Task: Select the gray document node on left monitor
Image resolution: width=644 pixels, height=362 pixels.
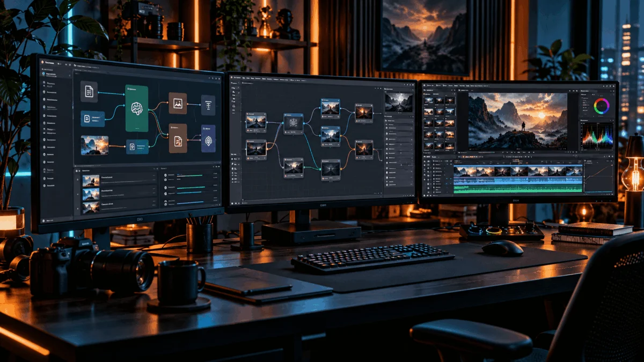Action: [89, 92]
